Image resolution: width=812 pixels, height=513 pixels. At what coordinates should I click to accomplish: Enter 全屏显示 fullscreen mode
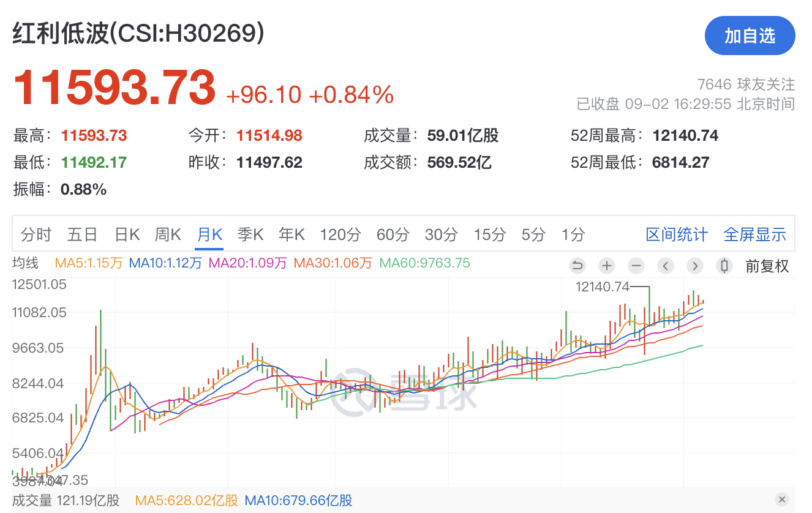(754, 234)
